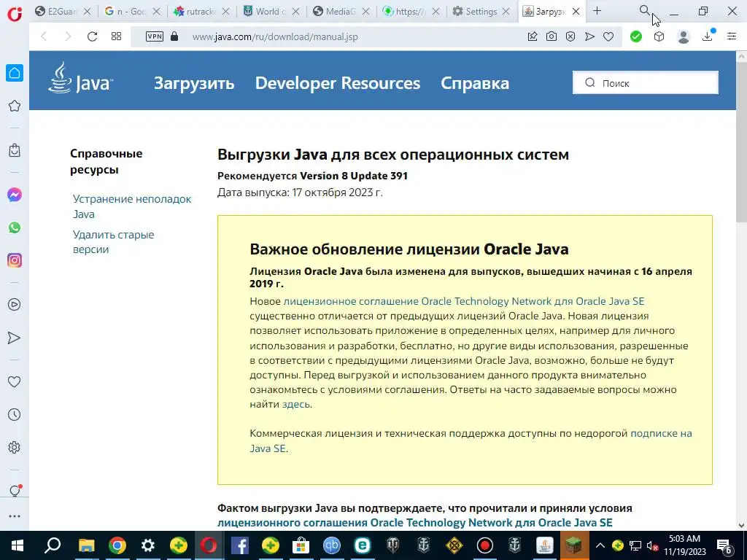
Task: Close the rutracker tab
Action: pos(226,12)
